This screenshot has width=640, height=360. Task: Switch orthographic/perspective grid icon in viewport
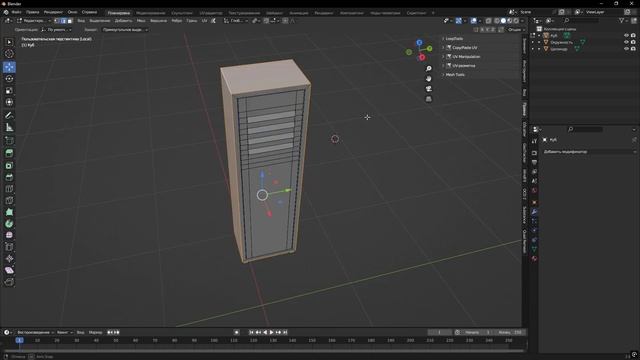coord(429,99)
